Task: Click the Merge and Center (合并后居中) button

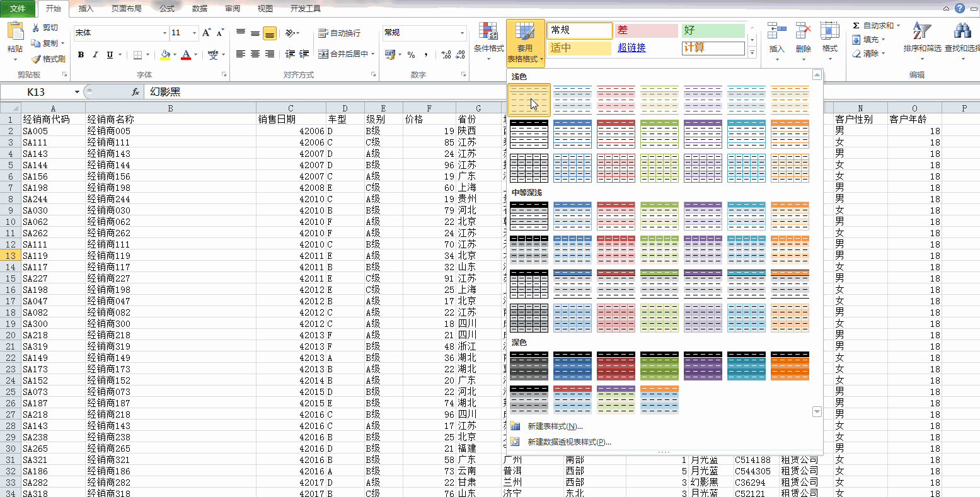Action: [x=347, y=55]
